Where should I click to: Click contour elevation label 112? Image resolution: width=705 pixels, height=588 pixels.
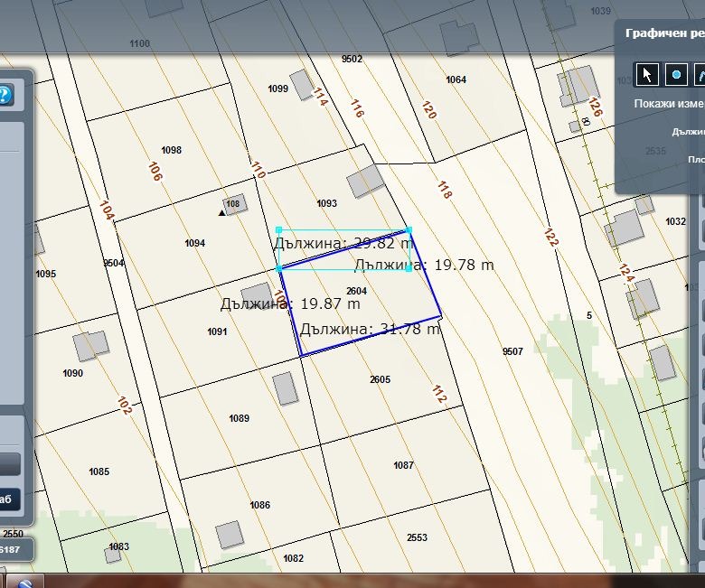click(439, 394)
